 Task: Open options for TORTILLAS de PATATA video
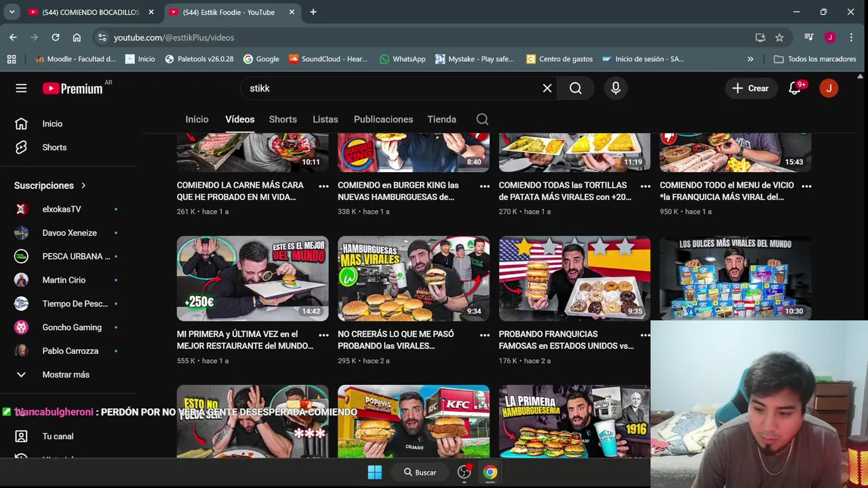point(646,186)
